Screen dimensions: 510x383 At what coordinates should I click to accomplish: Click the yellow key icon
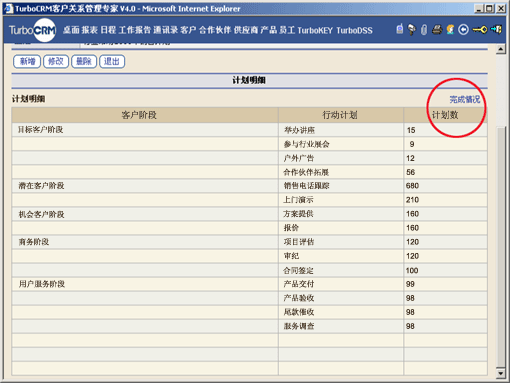(480, 30)
